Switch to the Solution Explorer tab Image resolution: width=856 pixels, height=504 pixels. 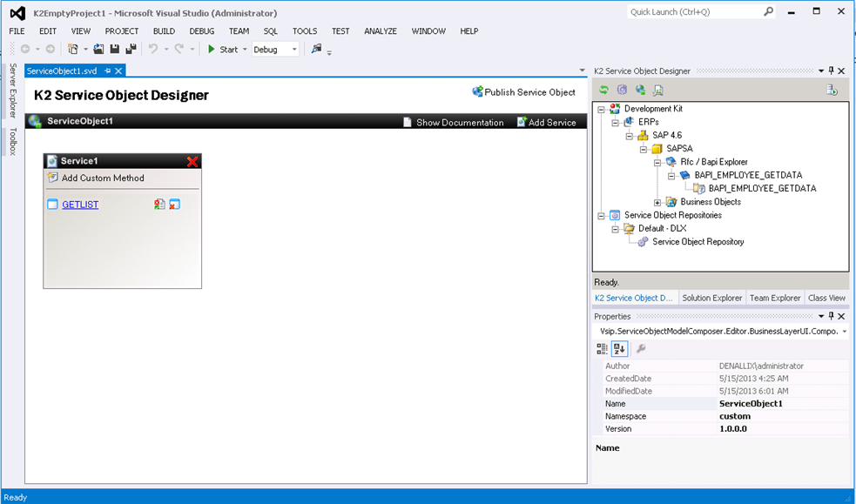tap(711, 298)
